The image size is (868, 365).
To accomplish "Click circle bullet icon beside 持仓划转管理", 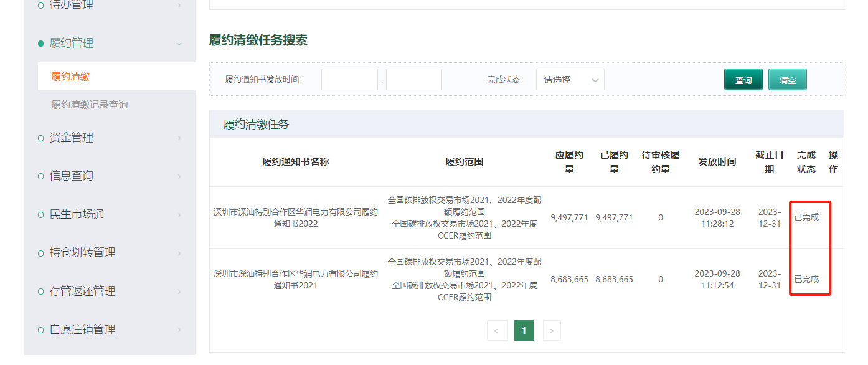I will coord(41,253).
